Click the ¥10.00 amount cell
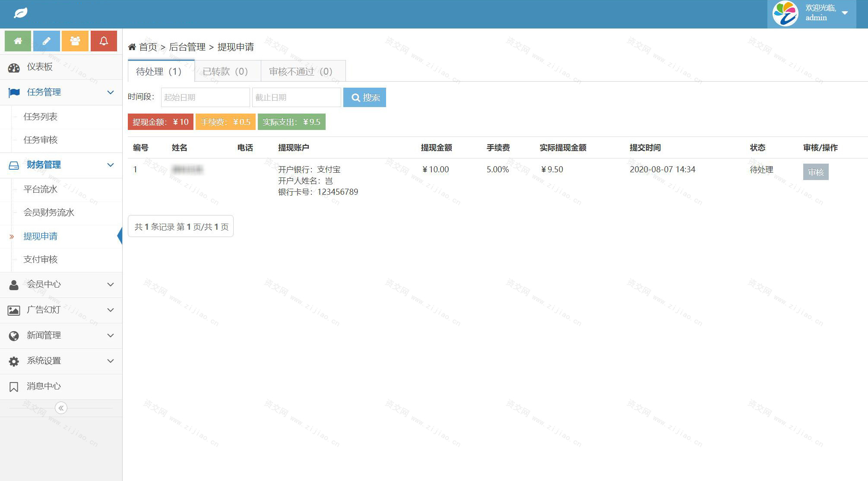Image resolution: width=868 pixels, height=481 pixels. [435, 169]
